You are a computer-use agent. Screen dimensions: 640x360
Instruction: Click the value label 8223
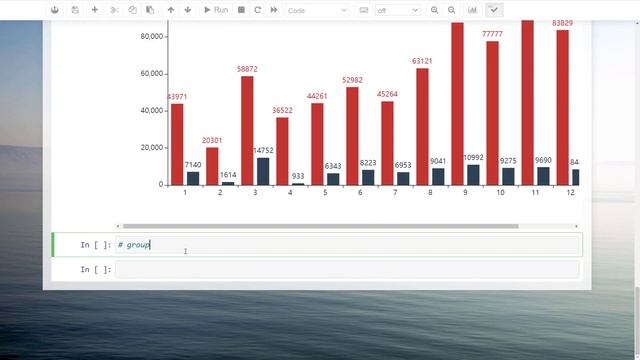368,163
